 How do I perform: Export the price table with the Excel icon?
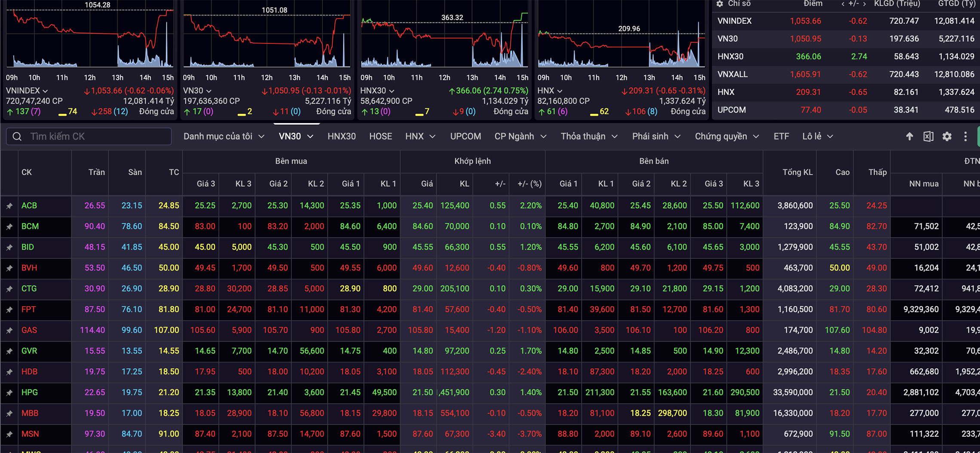[928, 136]
